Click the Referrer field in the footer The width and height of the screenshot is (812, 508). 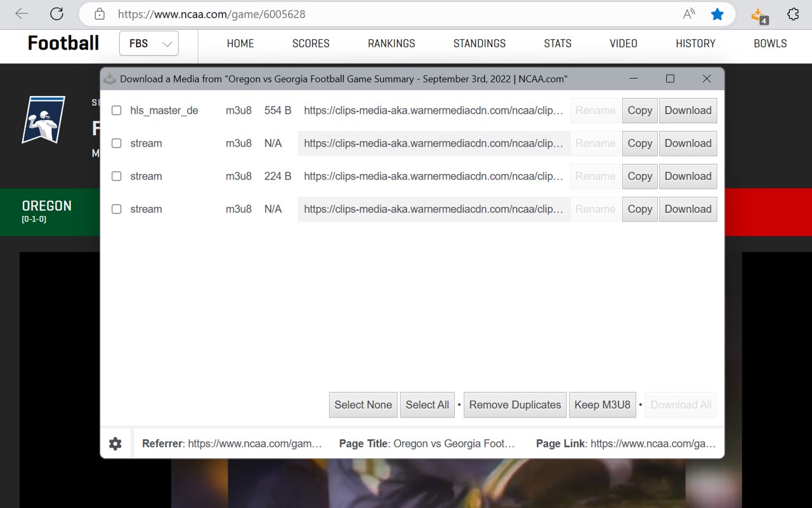pos(232,444)
